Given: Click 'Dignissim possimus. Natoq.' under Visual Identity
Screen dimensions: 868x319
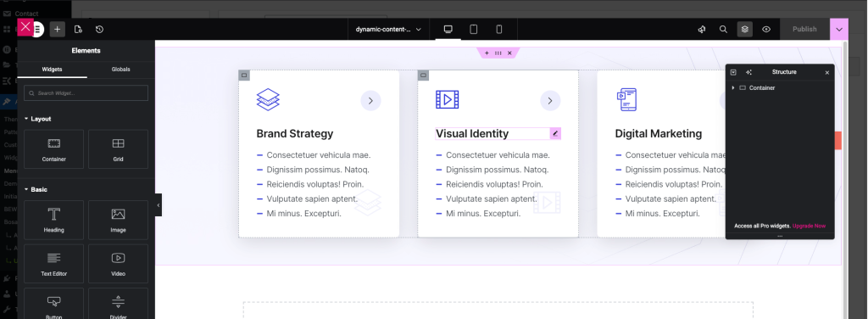Looking at the screenshot, I should tap(497, 170).
